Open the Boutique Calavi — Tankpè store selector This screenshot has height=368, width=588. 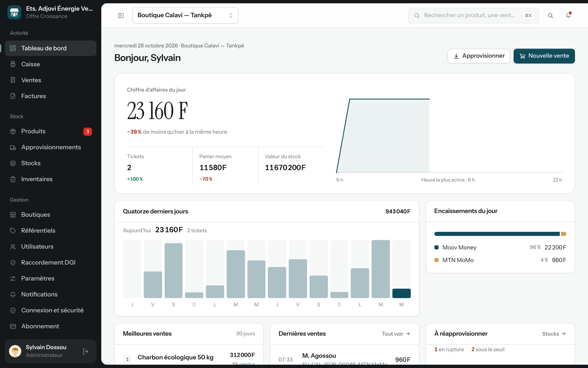(x=185, y=16)
